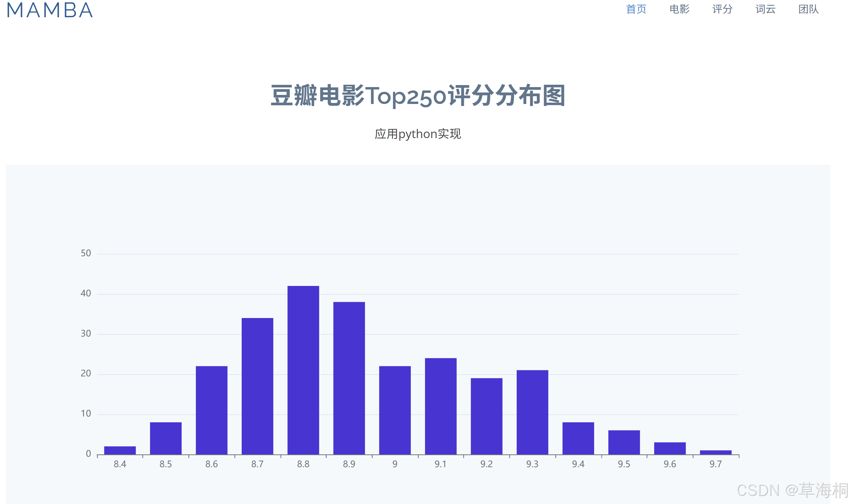Select the bar for rating 8.5
Screen dimensions: 850x504
coord(166,438)
